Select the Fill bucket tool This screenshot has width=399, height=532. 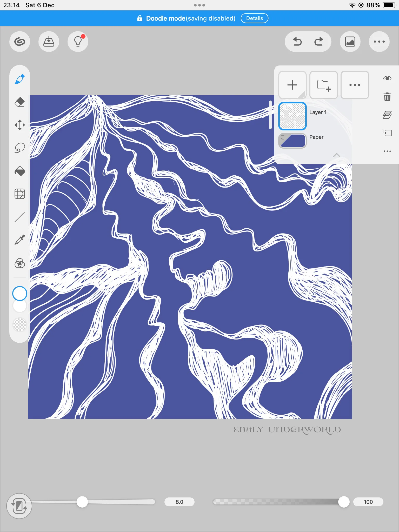[x=20, y=171]
